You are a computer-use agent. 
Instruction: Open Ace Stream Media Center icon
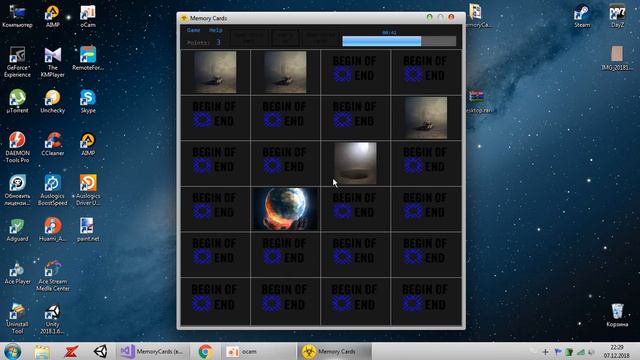point(52,276)
